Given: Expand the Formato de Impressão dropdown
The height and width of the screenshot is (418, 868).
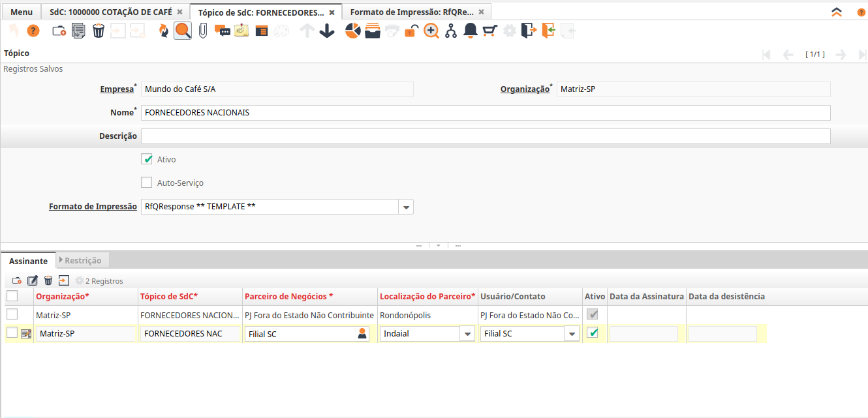Looking at the screenshot, I should (x=406, y=207).
